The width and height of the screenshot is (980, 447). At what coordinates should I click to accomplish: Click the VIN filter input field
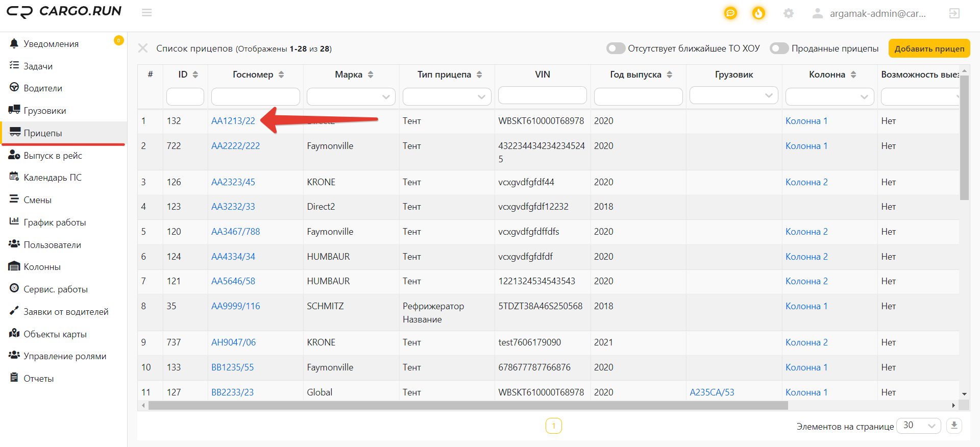[542, 96]
